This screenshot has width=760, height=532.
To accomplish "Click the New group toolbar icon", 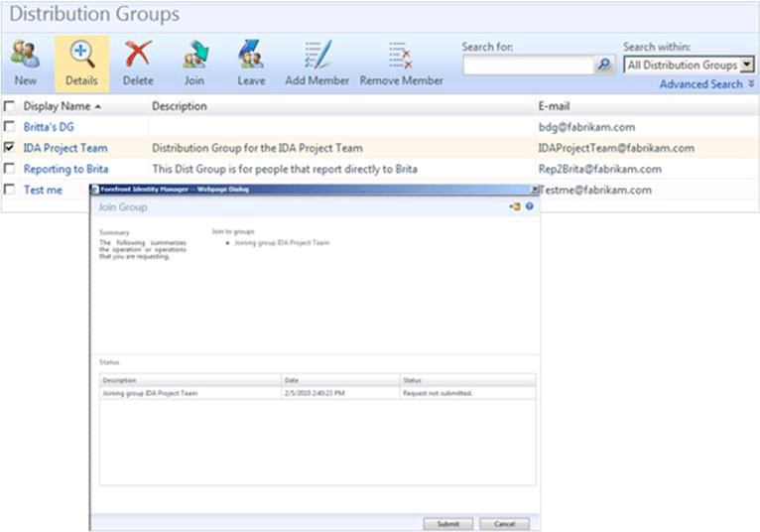I will [25, 55].
